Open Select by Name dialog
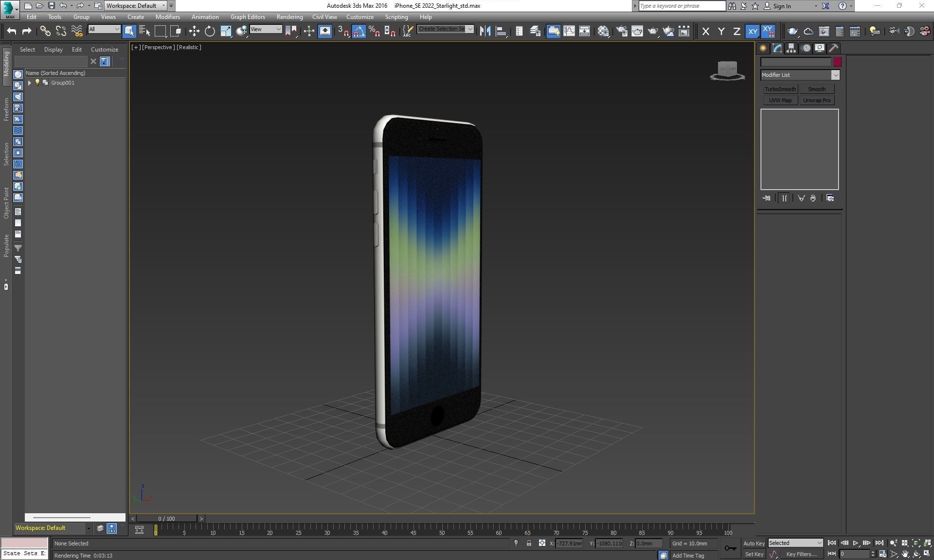Image resolution: width=934 pixels, height=560 pixels. [x=144, y=31]
